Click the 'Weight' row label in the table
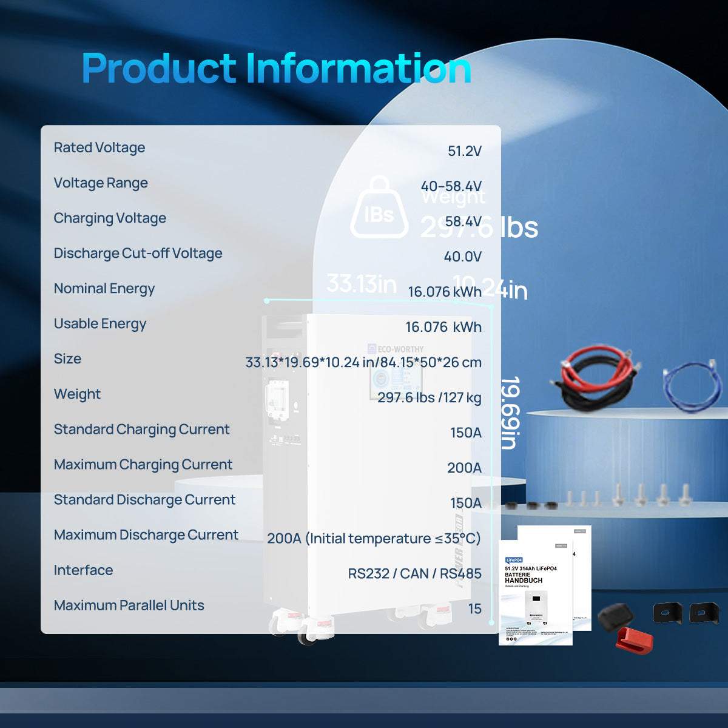Screen dimensions: 728x728 (78, 394)
